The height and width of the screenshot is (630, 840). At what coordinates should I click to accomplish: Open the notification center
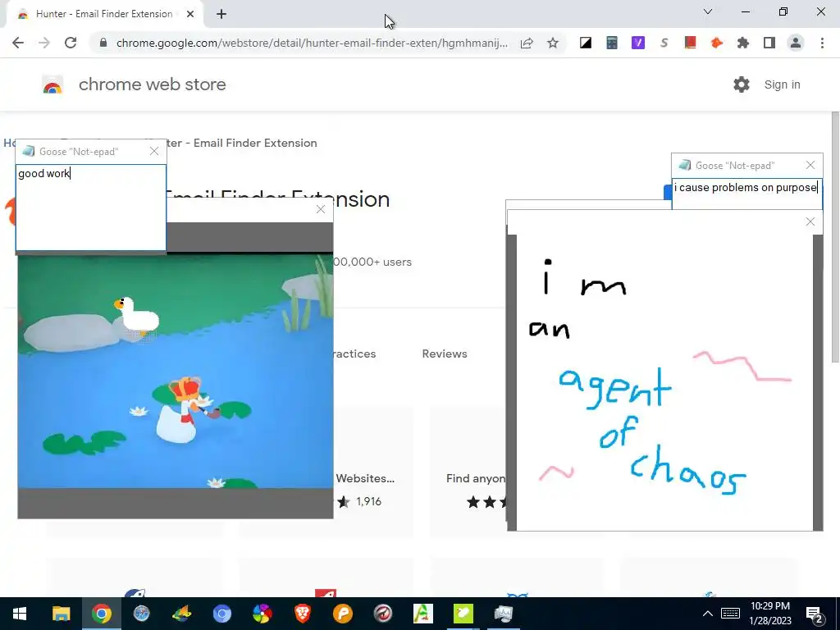pyautogui.click(x=815, y=614)
